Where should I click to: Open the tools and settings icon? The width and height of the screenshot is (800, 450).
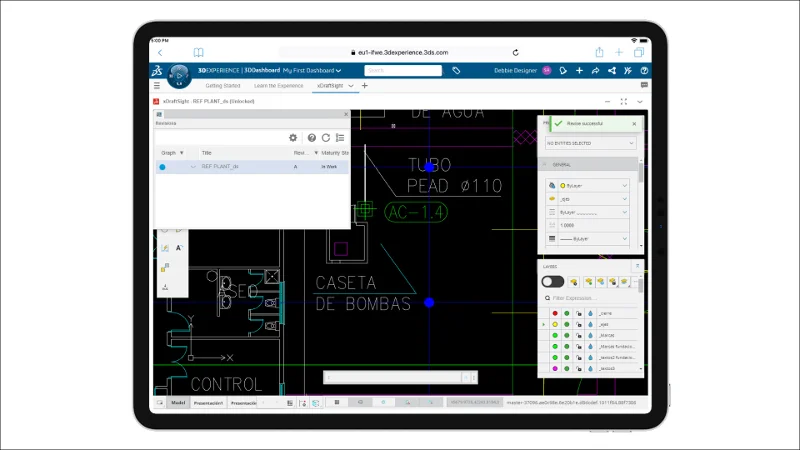point(628,70)
